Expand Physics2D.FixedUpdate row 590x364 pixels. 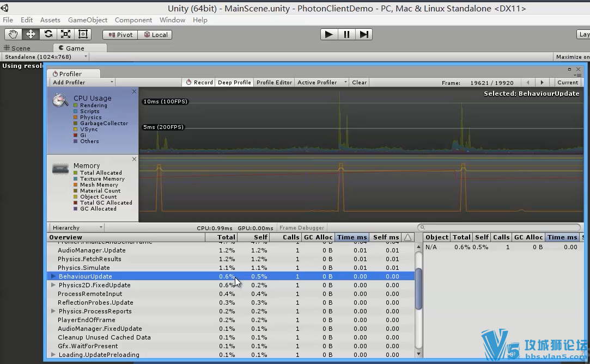tap(53, 285)
